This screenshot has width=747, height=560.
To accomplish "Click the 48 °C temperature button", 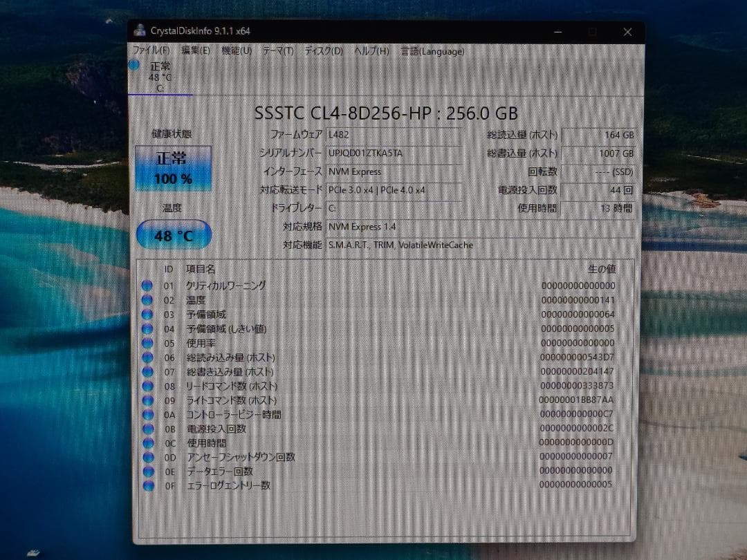I will (x=174, y=235).
